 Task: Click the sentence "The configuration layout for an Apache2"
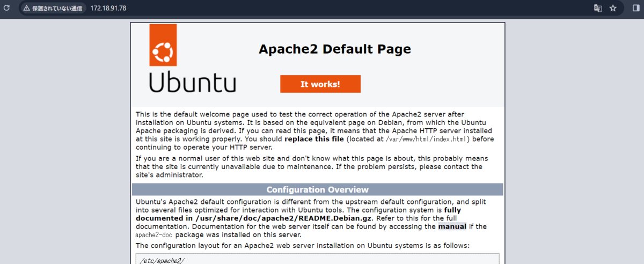(x=303, y=246)
